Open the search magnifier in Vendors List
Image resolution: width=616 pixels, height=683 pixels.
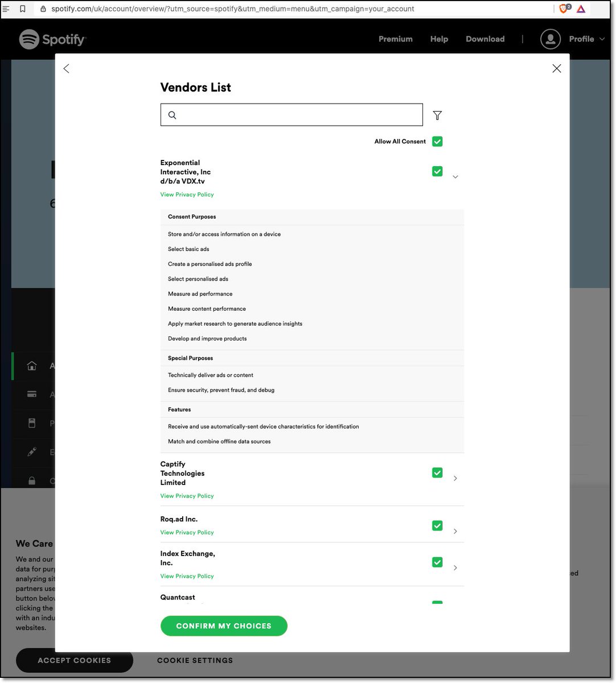click(172, 114)
